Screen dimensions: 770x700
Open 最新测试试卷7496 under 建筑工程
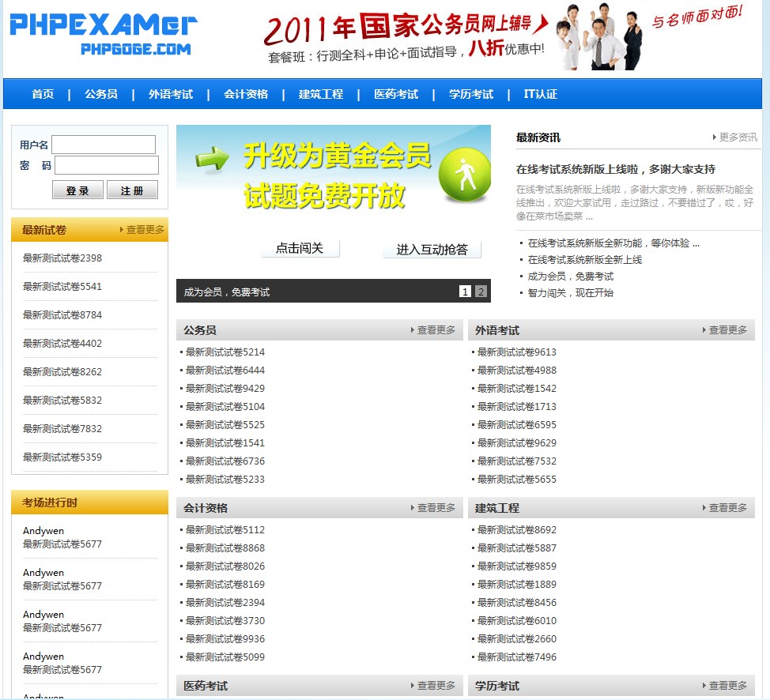point(516,657)
